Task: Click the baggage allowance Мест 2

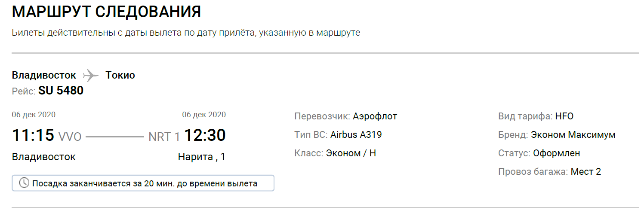Action: pyautogui.click(x=585, y=172)
